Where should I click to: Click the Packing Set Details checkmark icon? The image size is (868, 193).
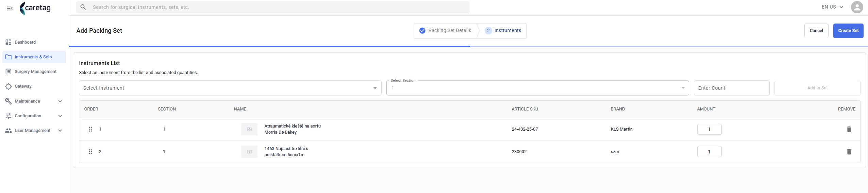[422, 31]
